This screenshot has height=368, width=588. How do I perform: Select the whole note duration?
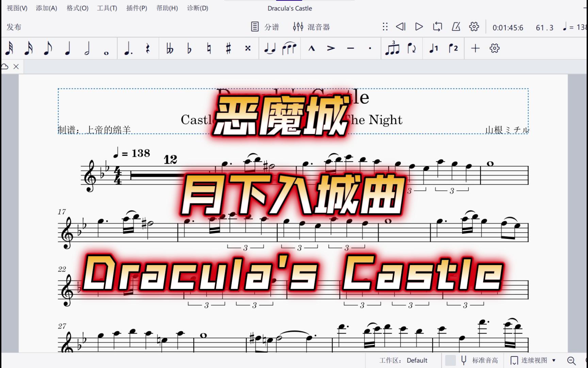107,52
